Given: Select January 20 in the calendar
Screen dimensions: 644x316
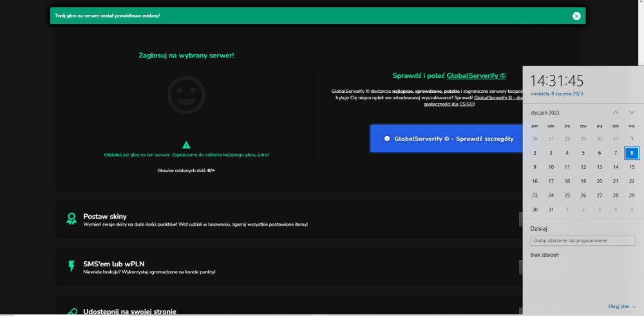Looking at the screenshot, I should point(599,181).
